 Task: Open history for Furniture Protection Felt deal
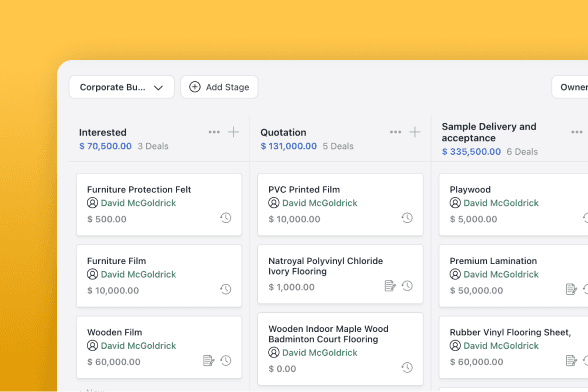pyautogui.click(x=226, y=218)
